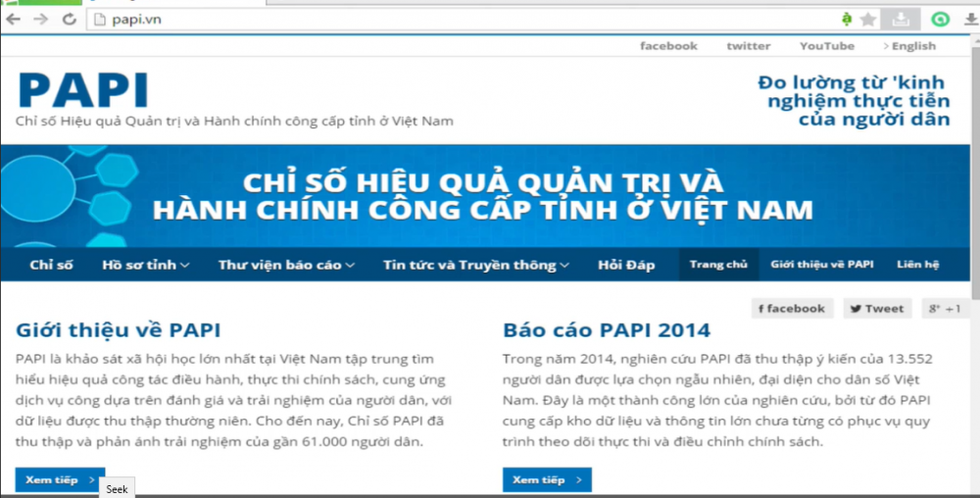Open the Giới thiệu về PAPI nav item
Viewport: 980px width, 498px height.
coord(822,265)
